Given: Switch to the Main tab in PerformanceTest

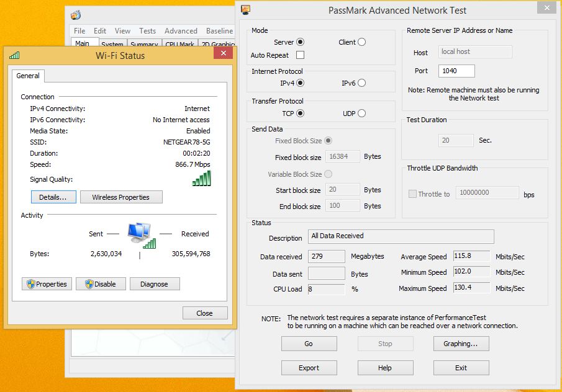Looking at the screenshot, I should tap(84, 42).
